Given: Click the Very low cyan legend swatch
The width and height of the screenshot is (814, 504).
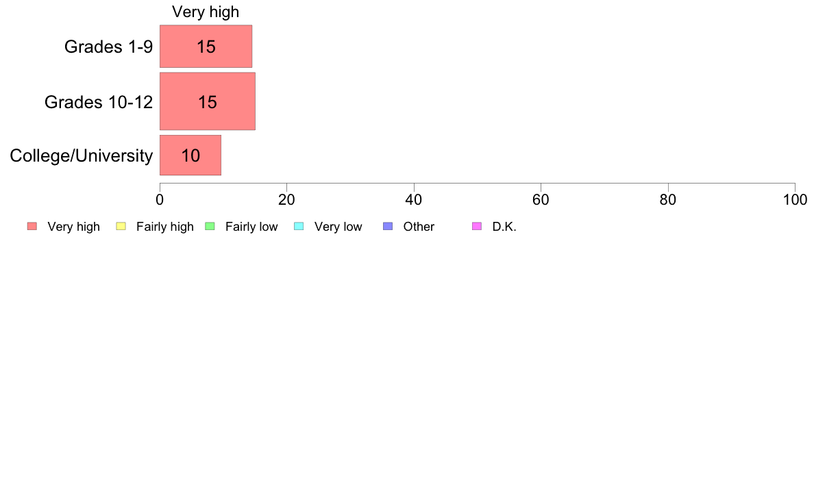Looking at the screenshot, I should click(x=299, y=226).
